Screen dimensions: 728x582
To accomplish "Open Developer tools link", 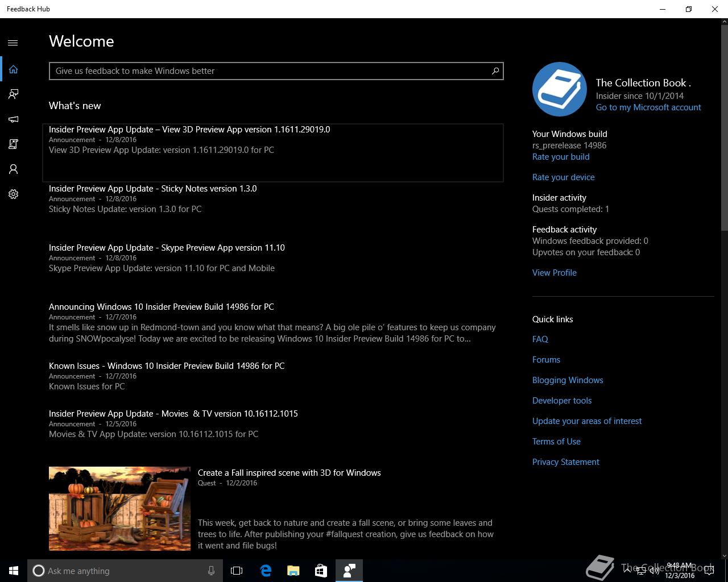I will click(562, 401).
